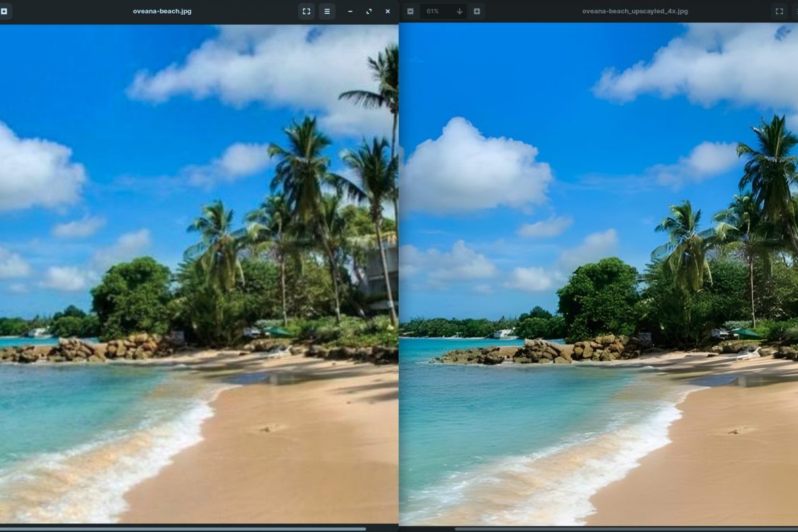Minimize the oveana-beach.jpg window

[350, 11]
